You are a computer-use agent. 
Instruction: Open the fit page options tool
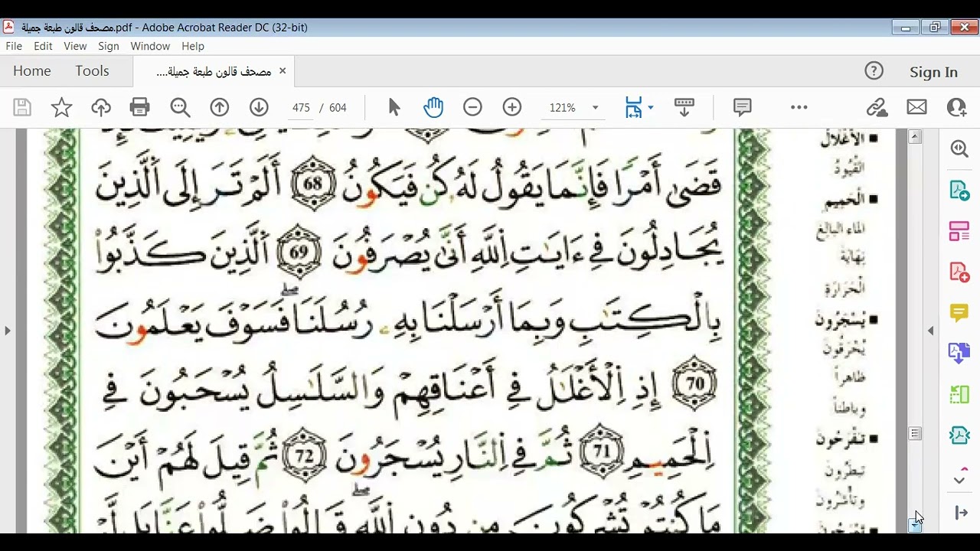(x=633, y=107)
